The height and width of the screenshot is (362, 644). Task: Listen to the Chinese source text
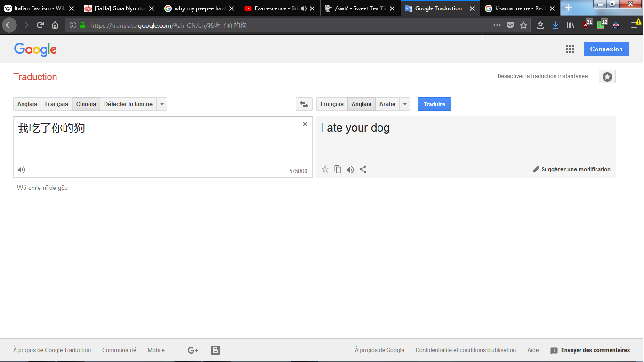click(22, 170)
